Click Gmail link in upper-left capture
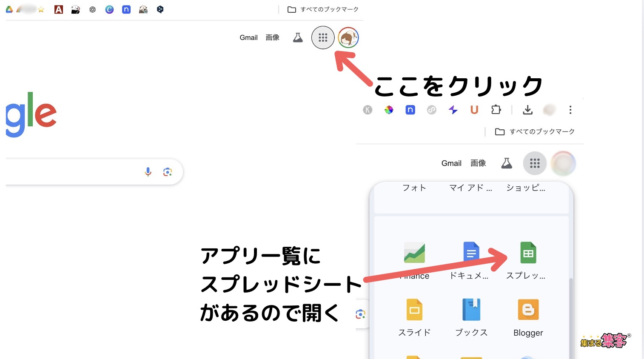The height and width of the screenshot is (359, 644). click(x=248, y=37)
